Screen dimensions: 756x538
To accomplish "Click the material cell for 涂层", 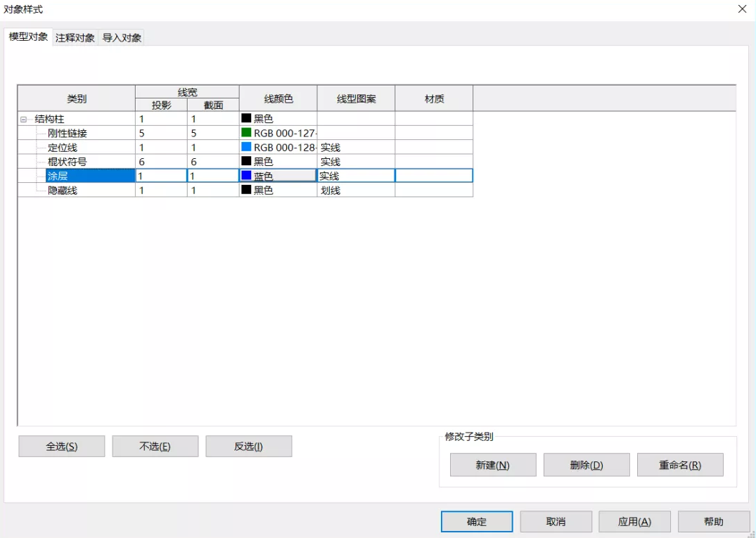I will [x=433, y=176].
